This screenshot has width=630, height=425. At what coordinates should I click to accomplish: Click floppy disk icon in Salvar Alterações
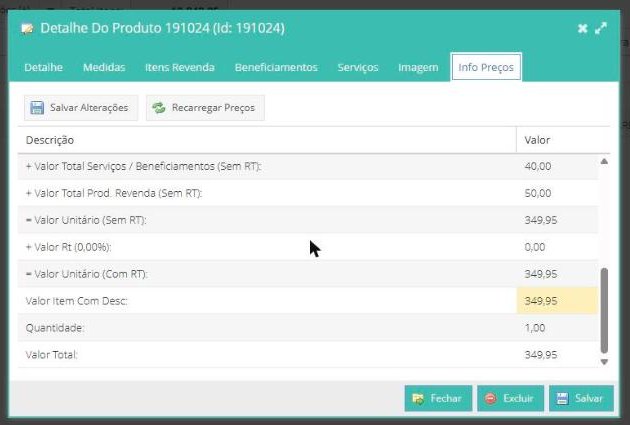[x=37, y=108]
